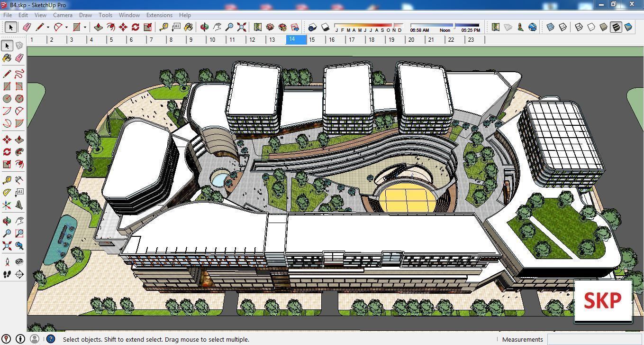Select the Offset tool in top toolbar

tap(111, 27)
